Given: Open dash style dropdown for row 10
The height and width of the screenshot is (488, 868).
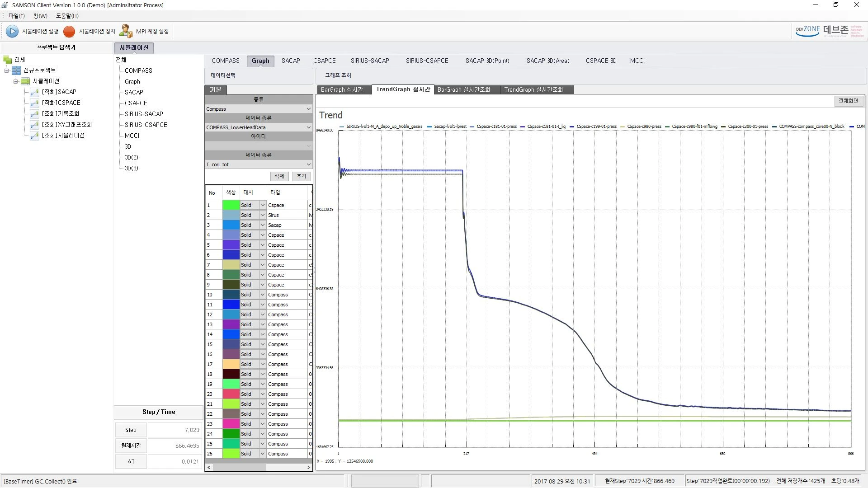Looking at the screenshot, I should tap(262, 295).
